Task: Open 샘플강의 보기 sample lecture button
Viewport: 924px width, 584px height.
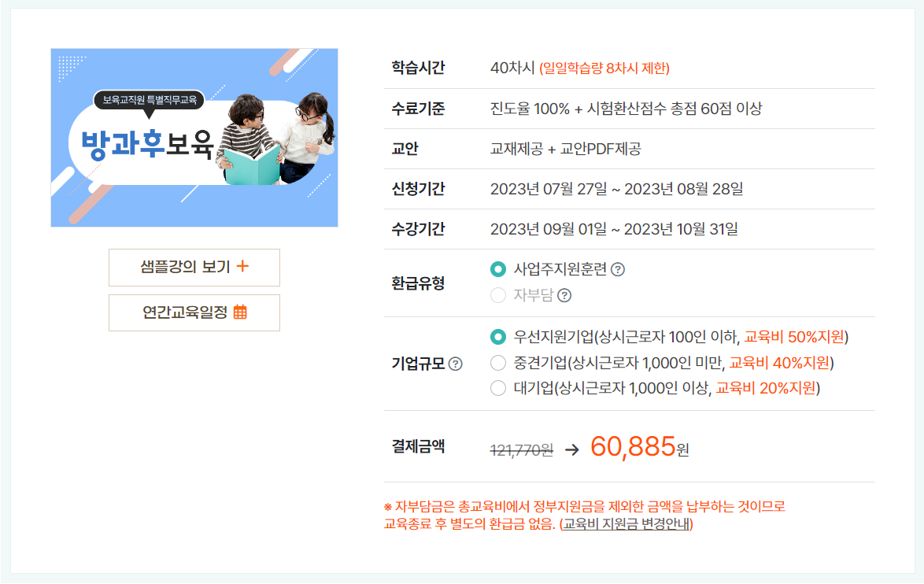Action: tap(194, 268)
